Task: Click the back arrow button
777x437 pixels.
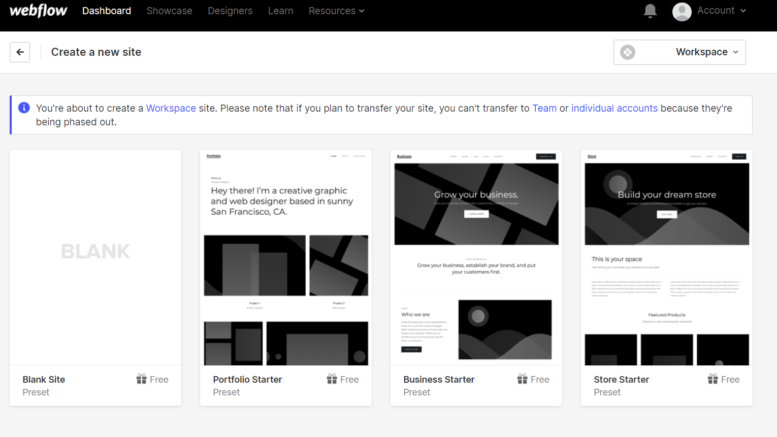Action: pos(20,52)
